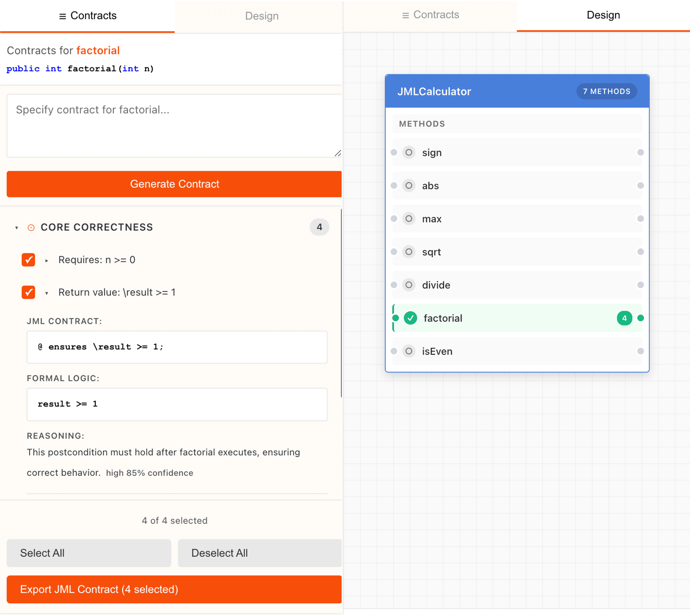Image resolution: width=690 pixels, height=616 pixels.
Task: Click right connector dot on divide row
Action: click(640, 285)
